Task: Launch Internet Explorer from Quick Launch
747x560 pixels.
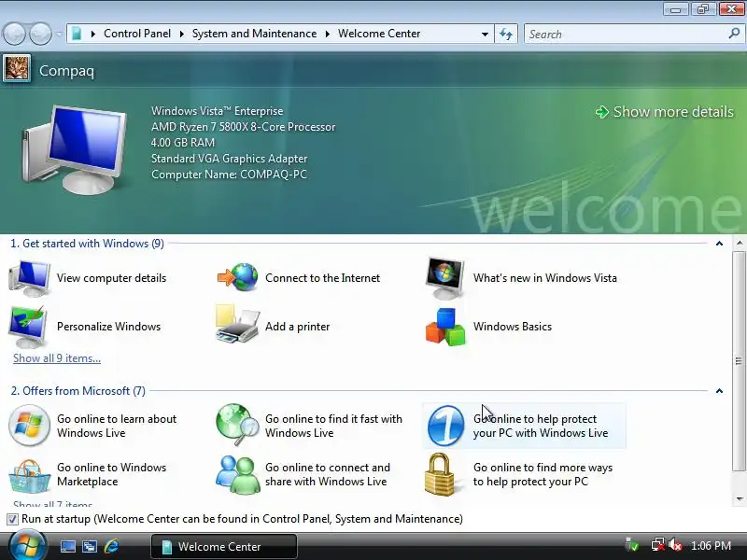Action: click(111, 546)
